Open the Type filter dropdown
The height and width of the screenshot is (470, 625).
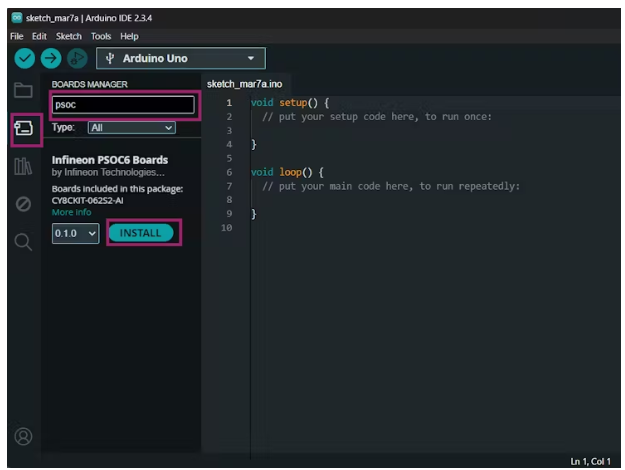[131, 128]
